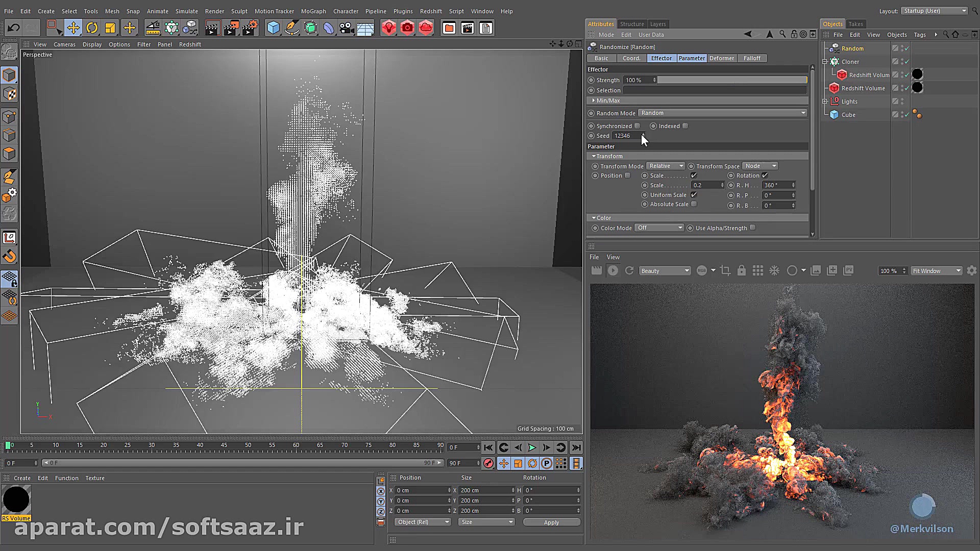The width and height of the screenshot is (980, 551).
Task: Click the Seed input field
Action: (625, 136)
